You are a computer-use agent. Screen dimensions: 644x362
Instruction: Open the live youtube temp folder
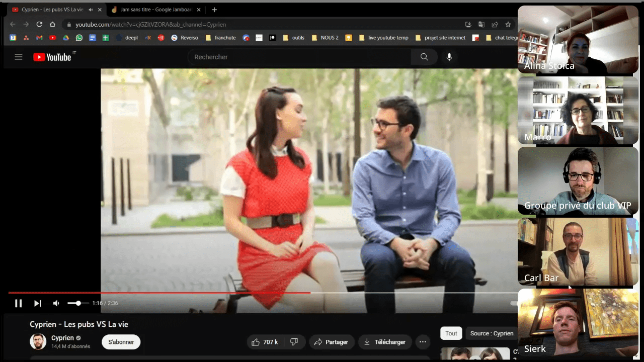click(383, 38)
